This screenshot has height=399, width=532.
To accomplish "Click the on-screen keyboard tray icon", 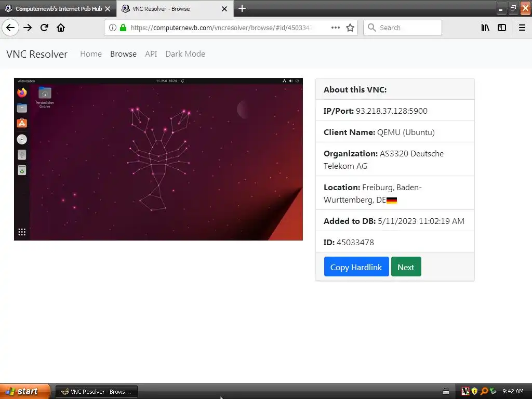I will (x=446, y=392).
